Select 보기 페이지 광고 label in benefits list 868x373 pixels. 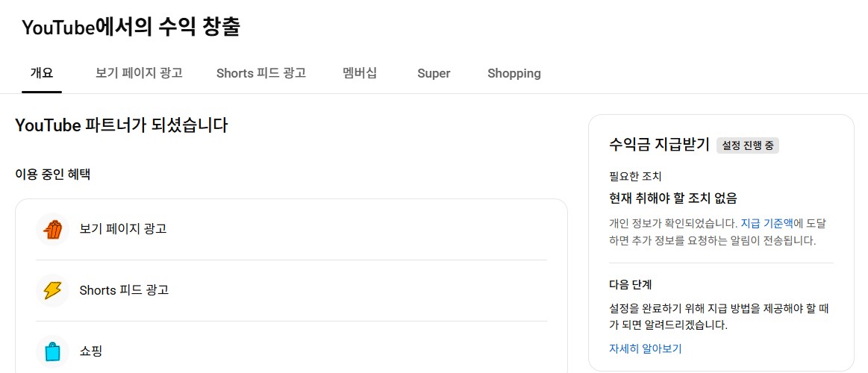(123, 228)
